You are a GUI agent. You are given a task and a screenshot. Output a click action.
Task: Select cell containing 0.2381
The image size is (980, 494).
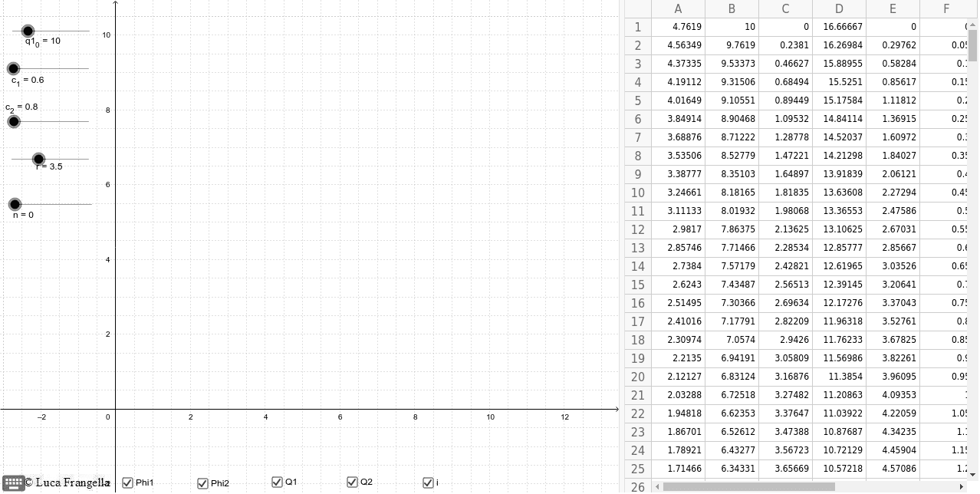(785, 45)
